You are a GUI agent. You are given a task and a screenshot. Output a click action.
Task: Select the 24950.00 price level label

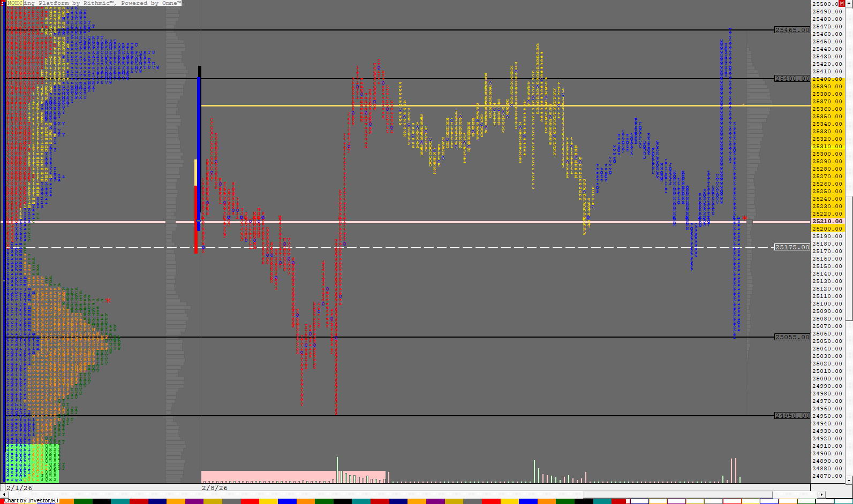coord(792,416)
